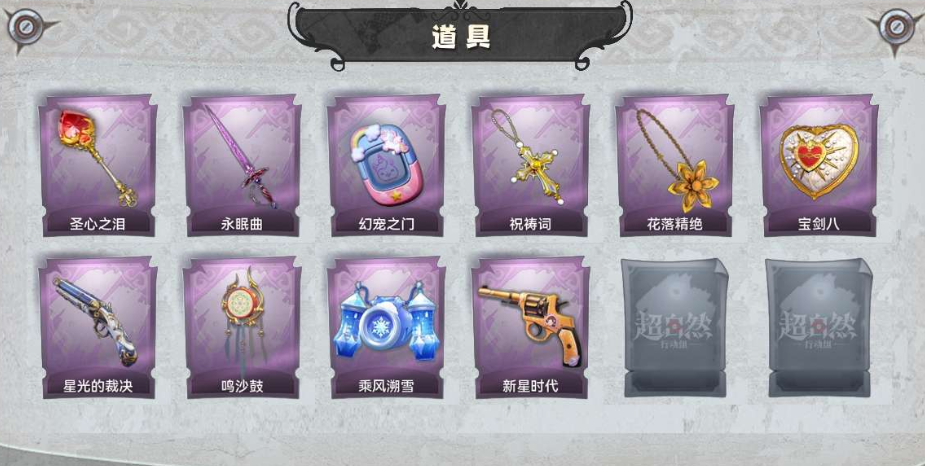
Task: Select the 祝祷词 golden cross necklace
Action: [x=530, y=165]
